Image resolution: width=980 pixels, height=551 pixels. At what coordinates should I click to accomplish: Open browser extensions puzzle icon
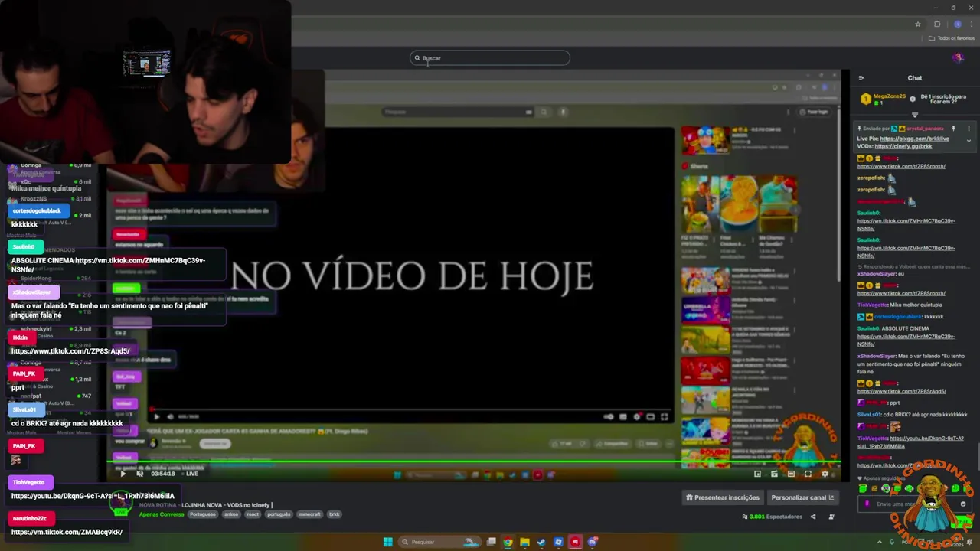[x=937, y=24]
